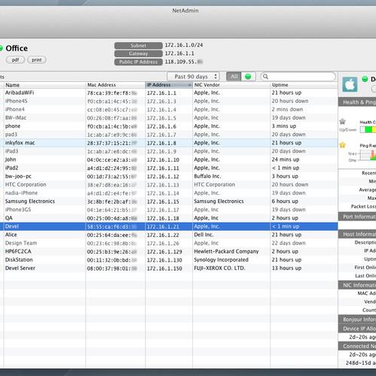Image resolution: width=376 pixels, height=376 pixels.
Task: Sort by Mac Address column header
Action: tap(115, 85)
